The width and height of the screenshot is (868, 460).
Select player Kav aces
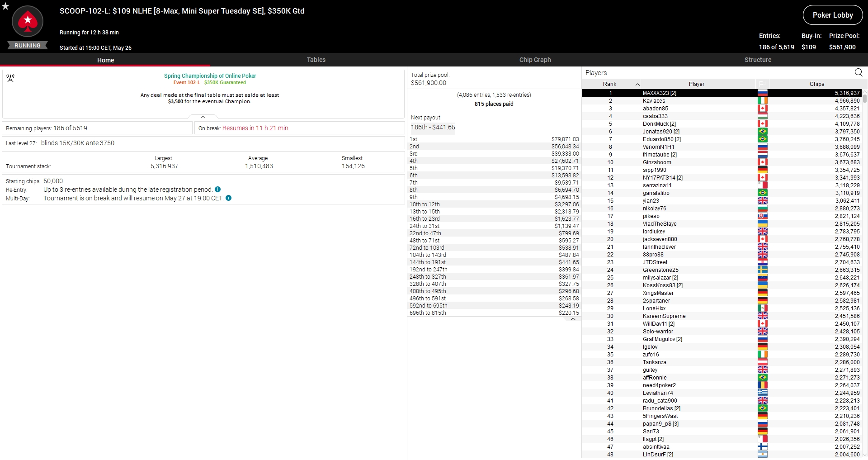pyautogui.click(x=654, y=101)
